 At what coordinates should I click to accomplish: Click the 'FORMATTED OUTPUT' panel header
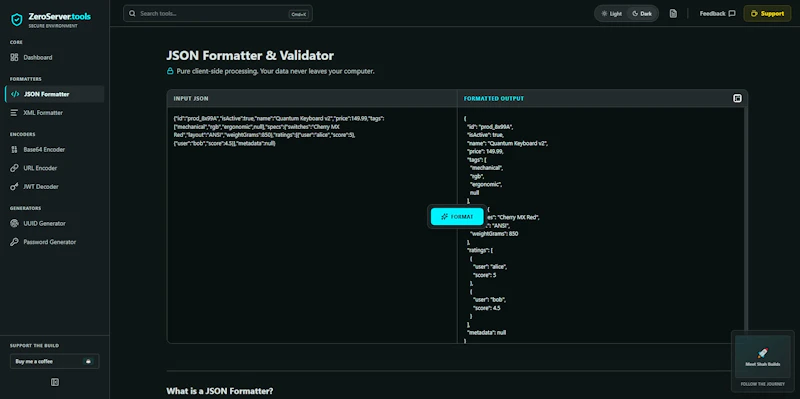[493, 98]
